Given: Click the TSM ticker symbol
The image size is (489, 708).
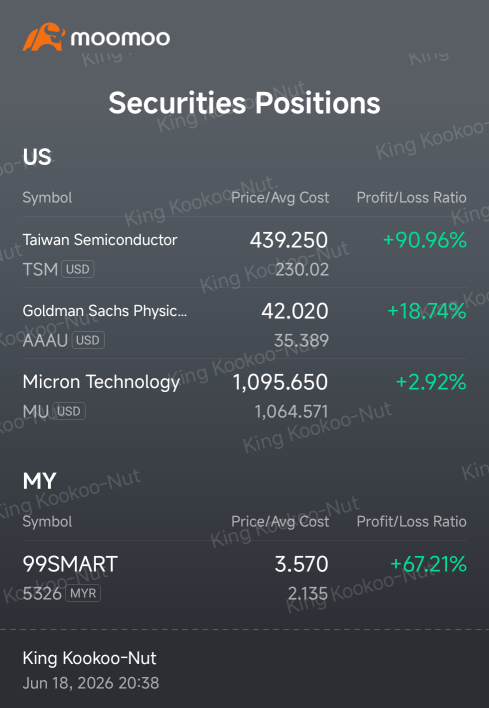Looking at the screenshot, I should (x=40, y=270).
